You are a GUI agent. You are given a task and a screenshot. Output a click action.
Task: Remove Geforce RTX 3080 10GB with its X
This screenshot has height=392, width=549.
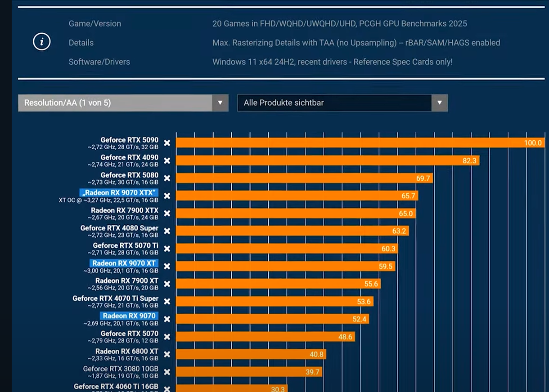tap(167, 372)
